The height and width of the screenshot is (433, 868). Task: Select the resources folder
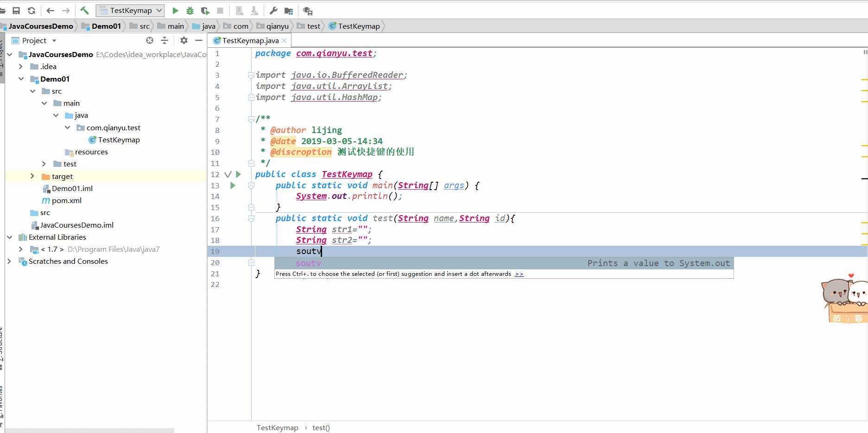point(91,152)
